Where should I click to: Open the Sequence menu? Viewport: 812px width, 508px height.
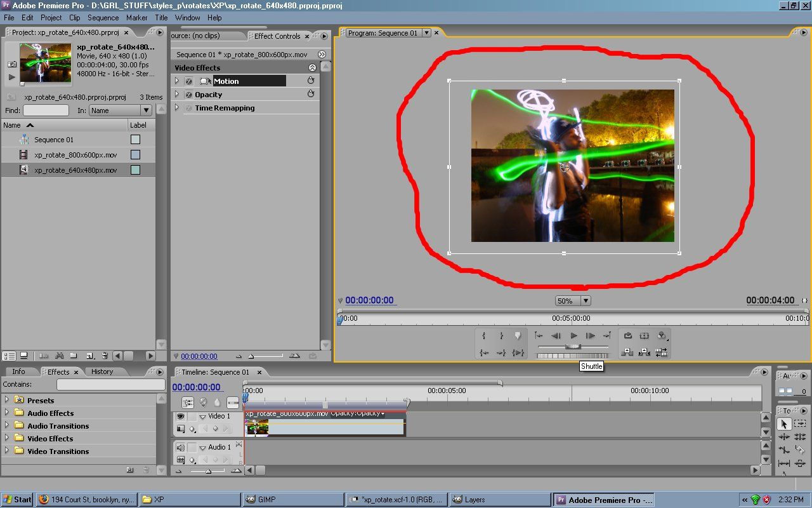pyautogui.click(x=103, y=18)
